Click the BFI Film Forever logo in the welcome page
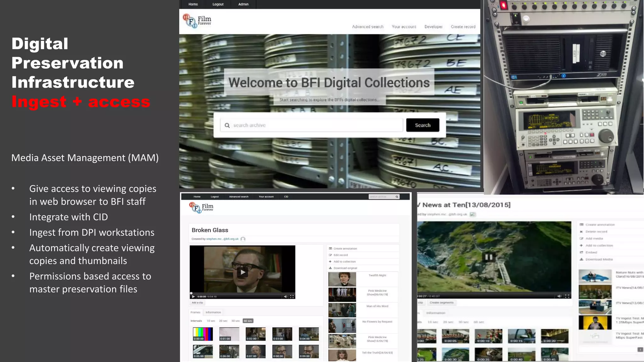The image size is (644, 362). click(x=197, y=21)
